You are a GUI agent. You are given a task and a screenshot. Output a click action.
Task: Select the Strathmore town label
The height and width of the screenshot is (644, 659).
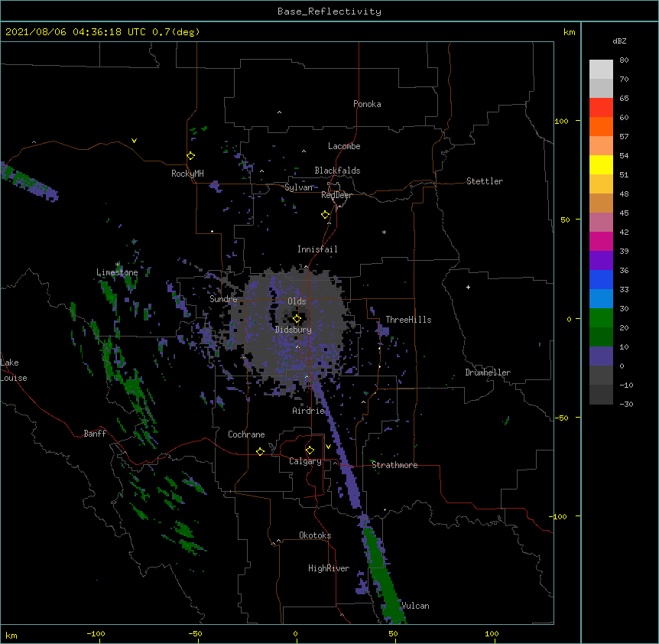coord(394,465)
